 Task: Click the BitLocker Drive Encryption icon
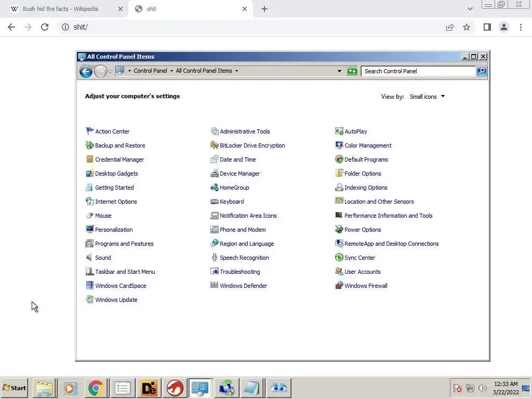[215, 145]
